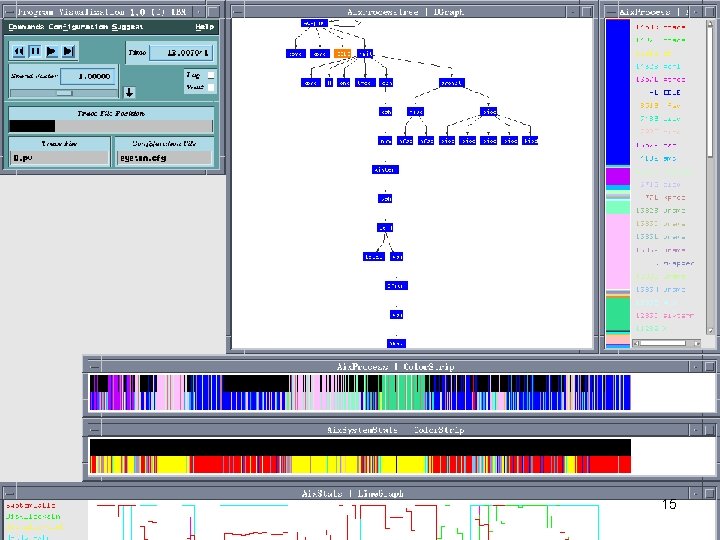Select the narrow 'II' node in process tree
This screenshot has width=720, height=540.
pyautogui.click(x=329, y=83)
